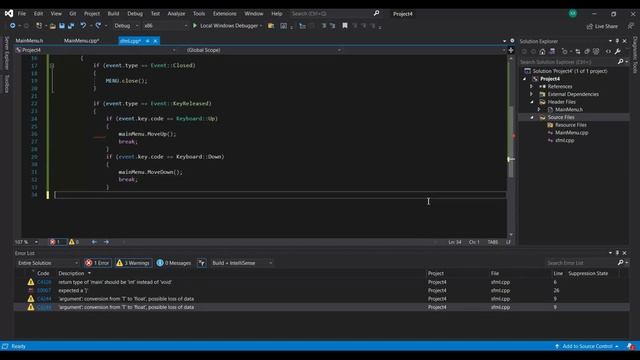Click the editor vertical scrollbar thumb
The width and height of the screenshot is (640, 360).
[511, 141]
